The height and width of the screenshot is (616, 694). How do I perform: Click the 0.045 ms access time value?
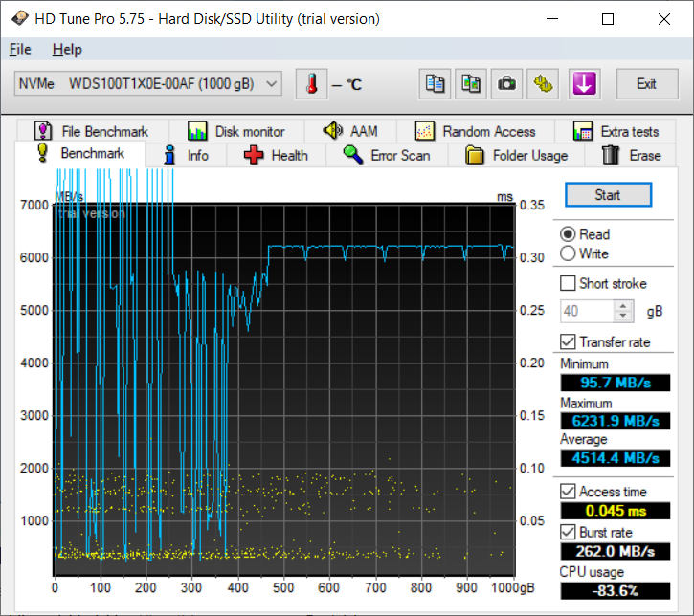(x=616, y=511)
